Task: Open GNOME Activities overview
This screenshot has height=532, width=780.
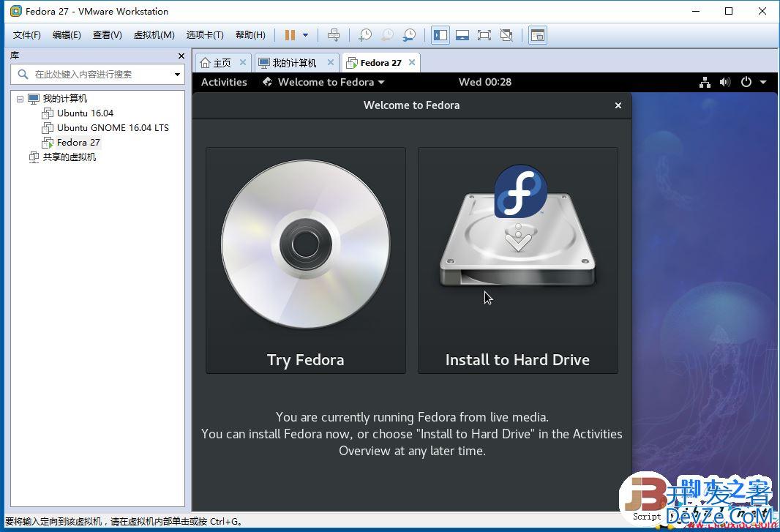Action: (x=224, y=82)
